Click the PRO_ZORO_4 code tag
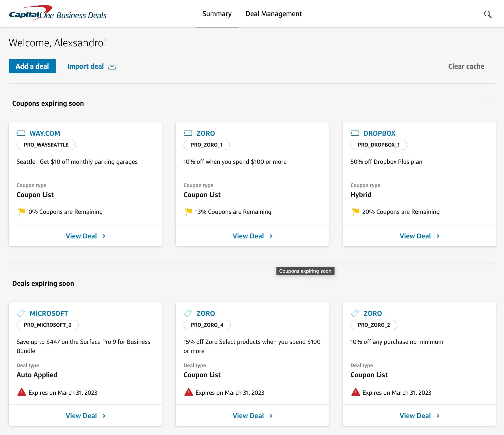The height and width of the screenshot is (435, 504). (207, 325)
